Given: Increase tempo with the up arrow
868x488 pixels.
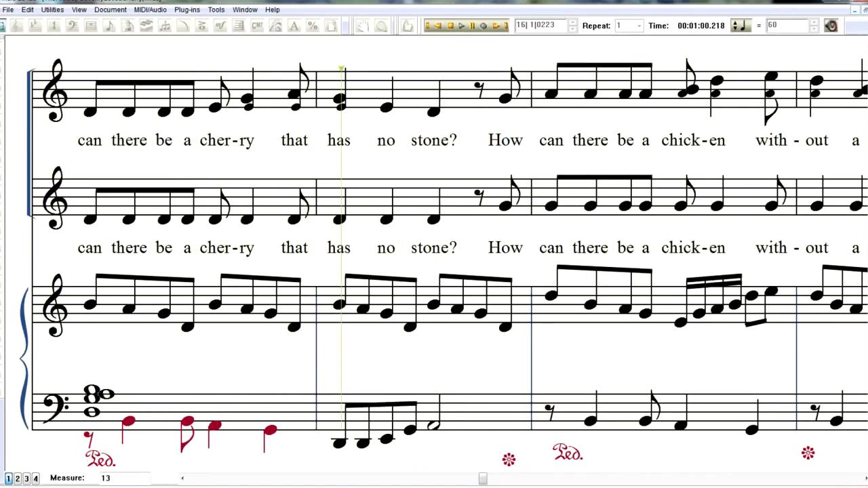Looking at the screenshot, I should 814,22.
